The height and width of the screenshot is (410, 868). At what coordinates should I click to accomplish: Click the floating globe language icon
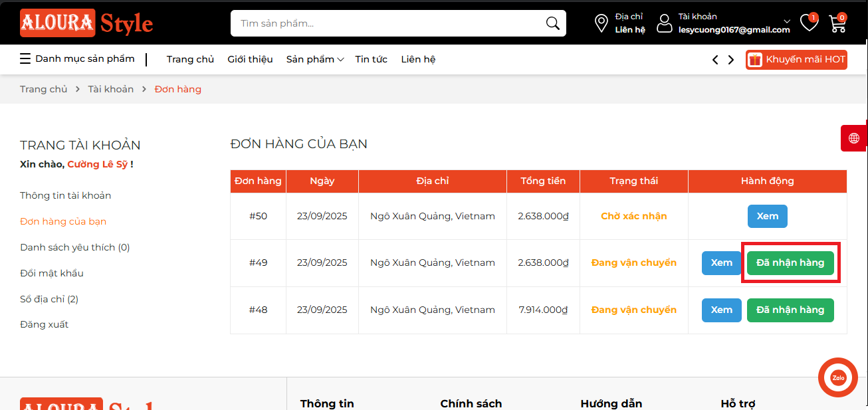point(855,138)
